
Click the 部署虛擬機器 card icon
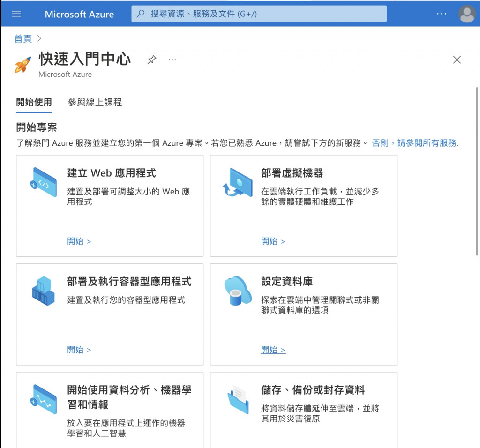point(238,182)
